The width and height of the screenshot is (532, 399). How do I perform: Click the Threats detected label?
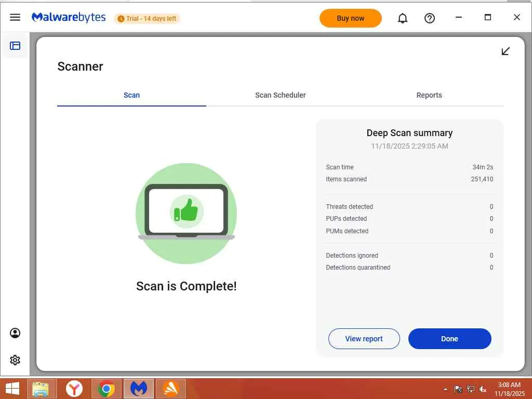[350, 207]
